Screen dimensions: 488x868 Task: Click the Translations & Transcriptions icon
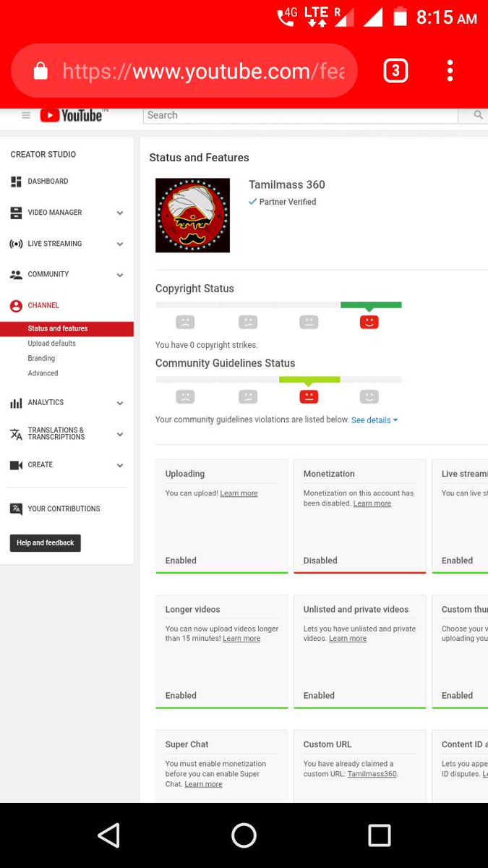click(x=16, y=434)
